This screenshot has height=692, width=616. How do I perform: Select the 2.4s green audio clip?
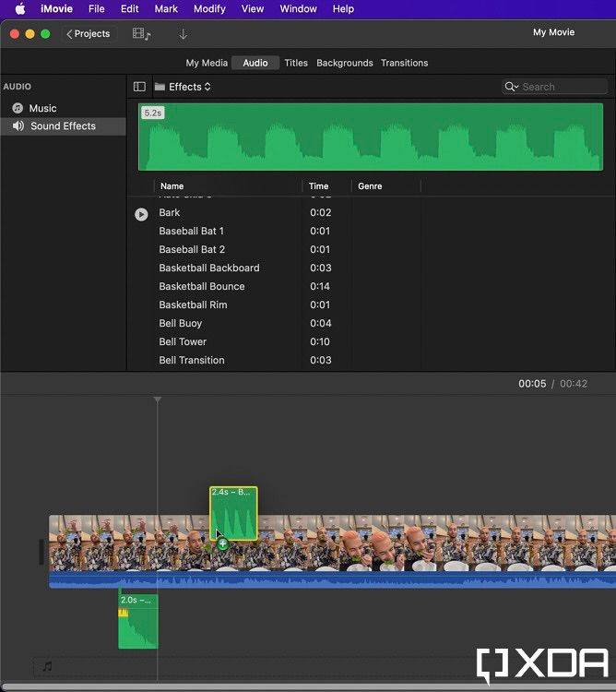pos(233,514)
